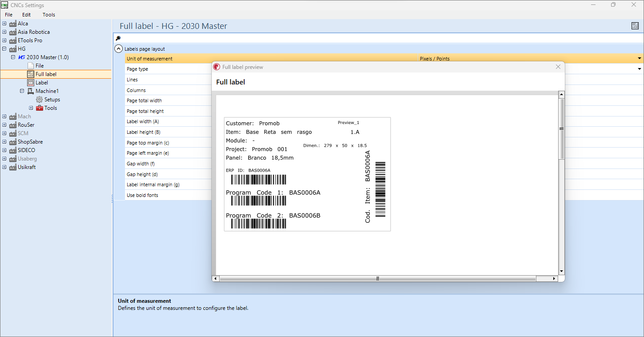Viewport: 644px width, 337px height.
Task: Click the label preview icon at top right
Action: (635, 26)
